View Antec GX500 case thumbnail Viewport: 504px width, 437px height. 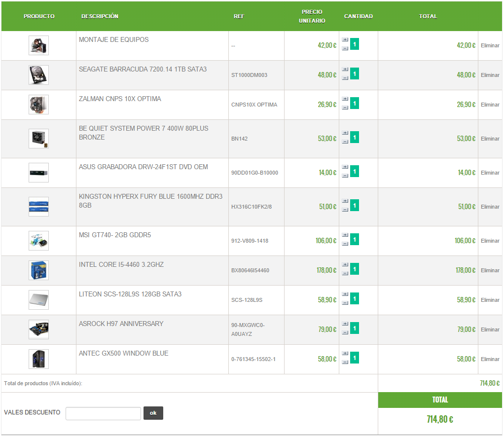[38, 359]
